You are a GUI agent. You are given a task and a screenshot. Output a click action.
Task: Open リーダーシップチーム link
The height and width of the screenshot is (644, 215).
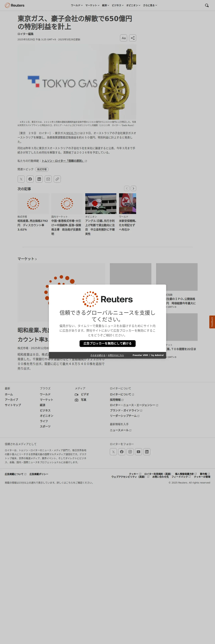pyautogui.click(x=125, y=416)
